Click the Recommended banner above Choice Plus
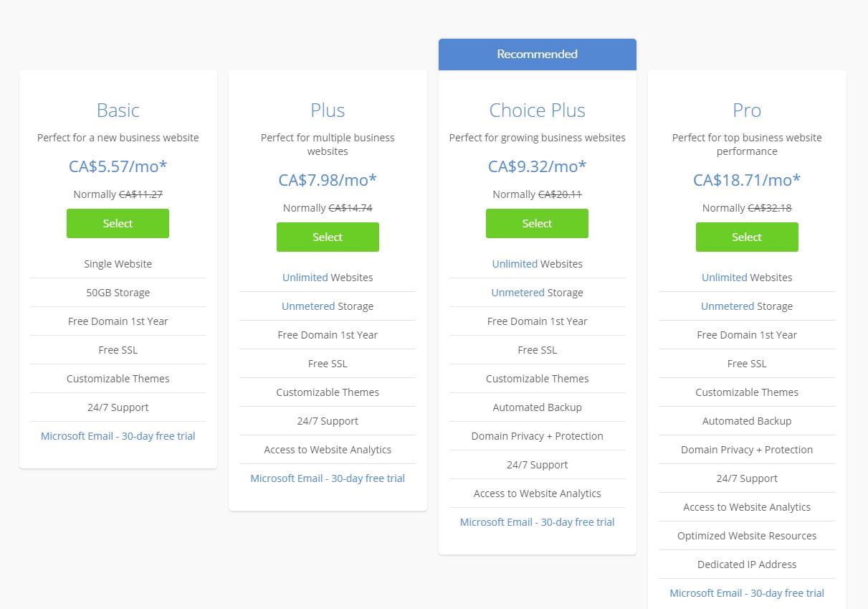 (x=538, y=55)
